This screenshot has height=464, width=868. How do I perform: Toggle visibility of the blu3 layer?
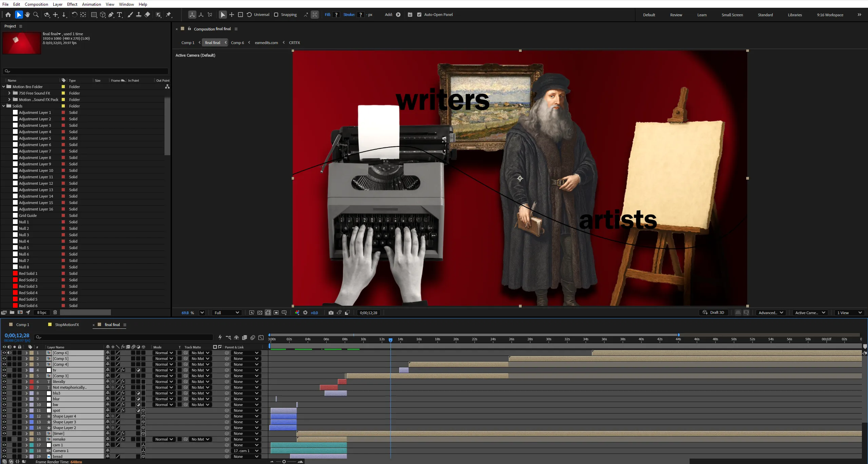(4, 393)
